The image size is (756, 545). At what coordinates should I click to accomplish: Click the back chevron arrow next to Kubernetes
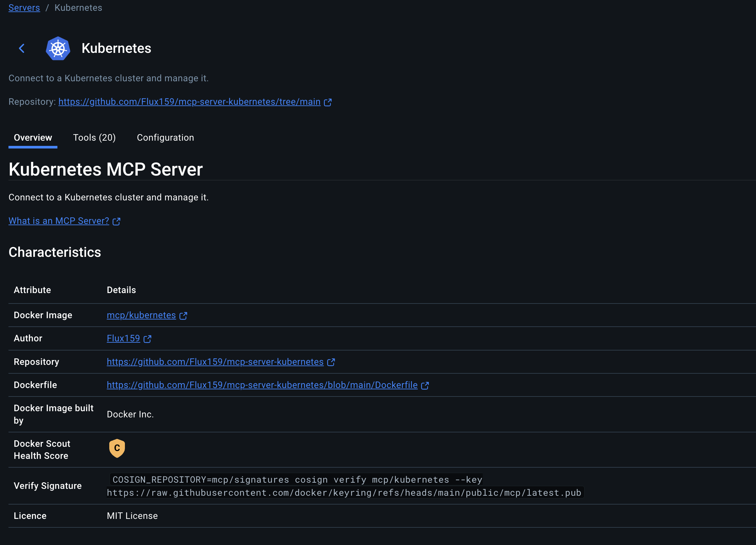coord(22,48)
